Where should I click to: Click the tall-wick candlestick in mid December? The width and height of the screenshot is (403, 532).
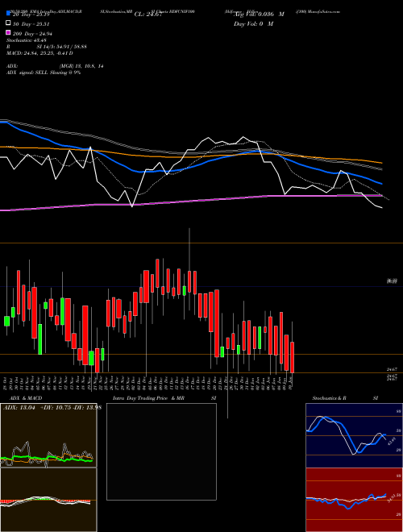189,281
